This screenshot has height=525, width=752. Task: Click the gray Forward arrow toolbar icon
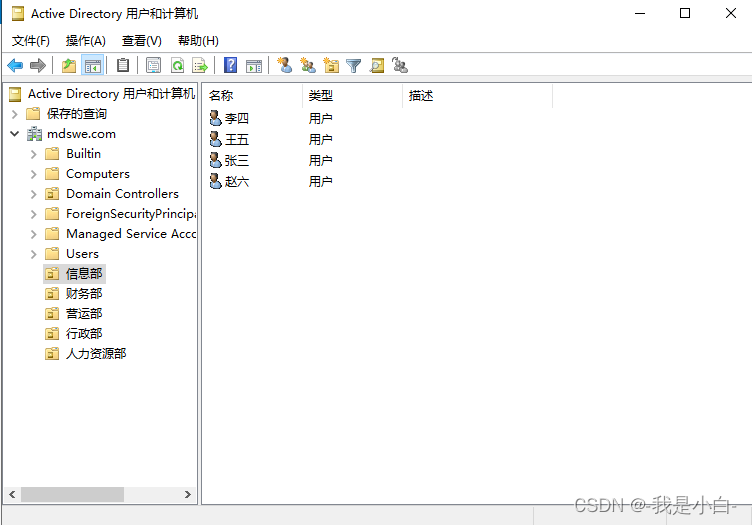37,65
